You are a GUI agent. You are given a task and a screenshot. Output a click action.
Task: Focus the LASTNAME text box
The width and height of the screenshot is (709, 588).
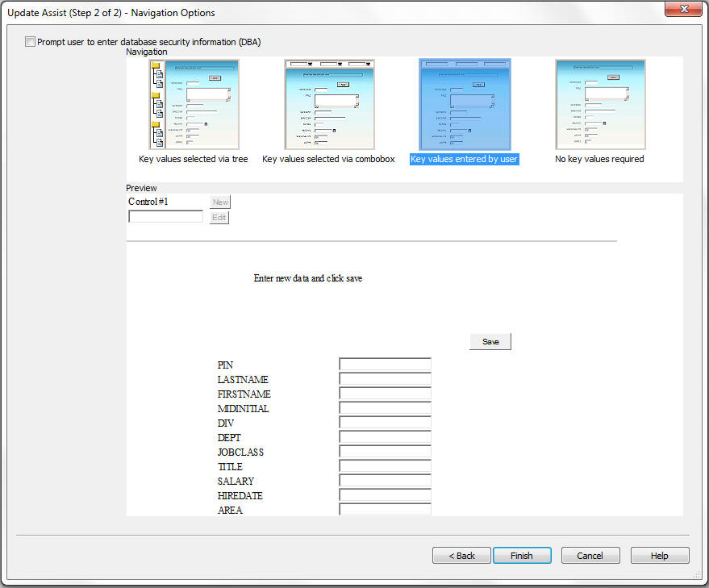385,379
